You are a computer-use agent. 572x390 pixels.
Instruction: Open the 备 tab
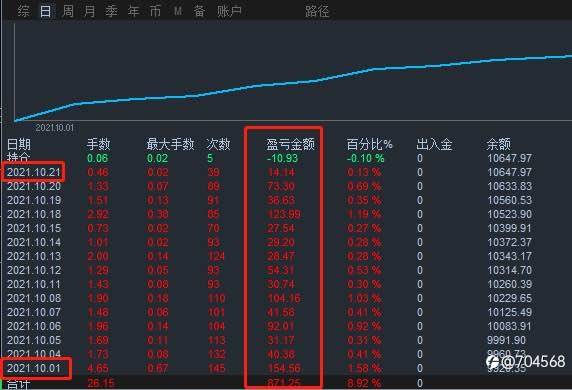199,11
